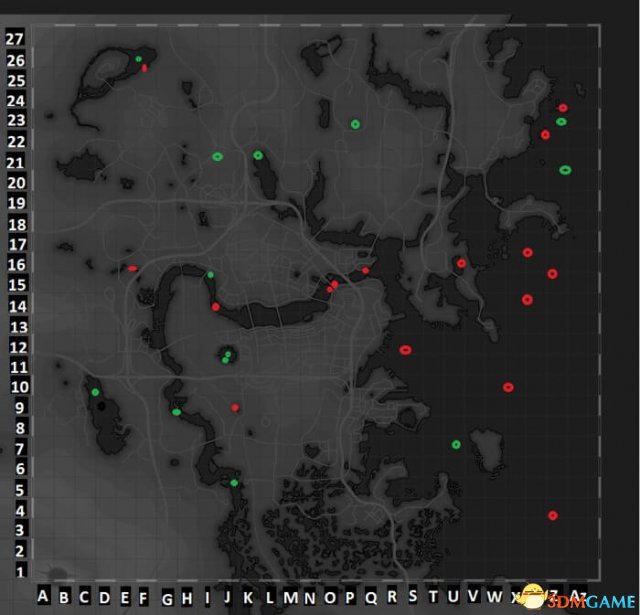Click the row label 27
This screenshot has width=640, height=615.
(x=14, y=39)
